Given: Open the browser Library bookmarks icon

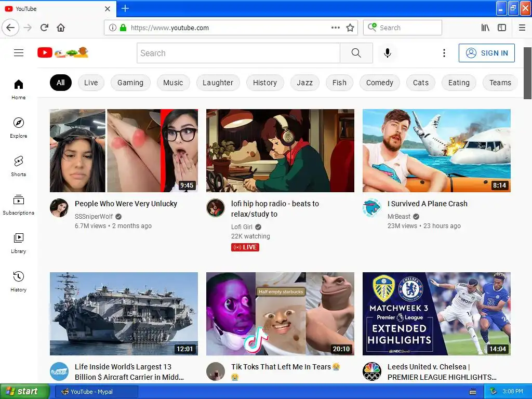Looking at the screenshot, I should 485,28.
